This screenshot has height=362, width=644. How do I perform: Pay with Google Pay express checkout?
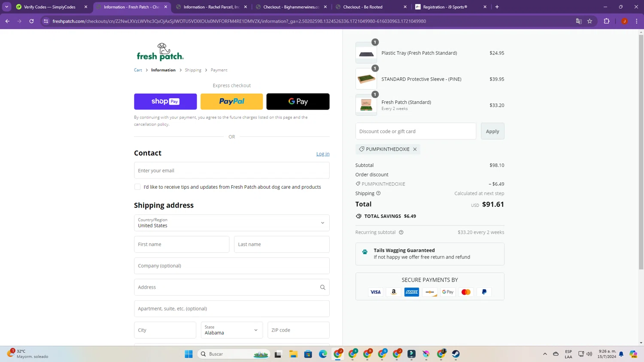(298, 102)
